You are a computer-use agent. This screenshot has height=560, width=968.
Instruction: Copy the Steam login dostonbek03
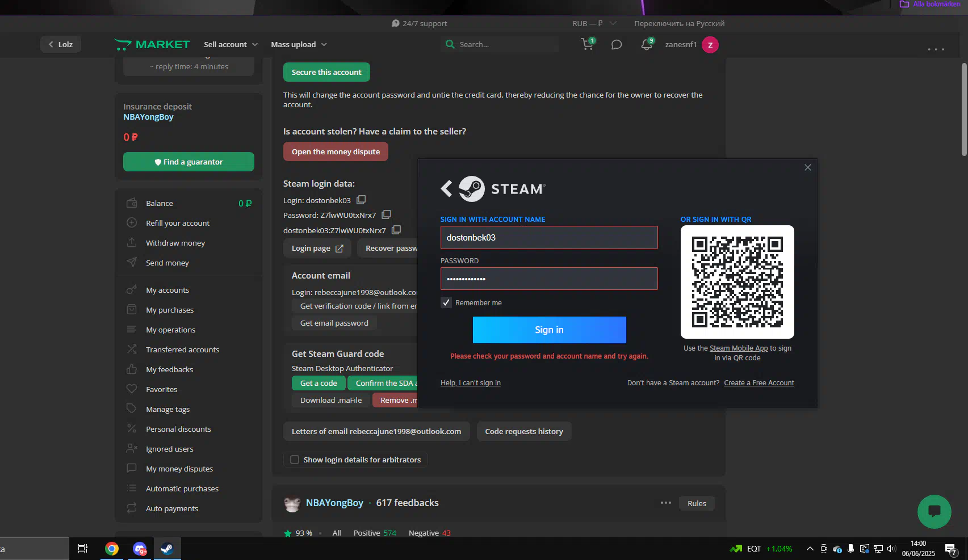tap(361, 200)
